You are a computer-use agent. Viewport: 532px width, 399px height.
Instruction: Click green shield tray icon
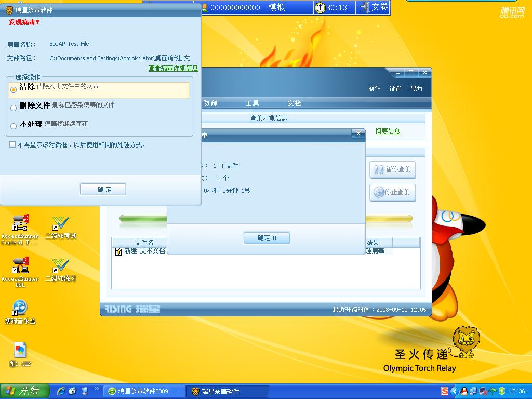pyautogui.click(x=502, y=391)
